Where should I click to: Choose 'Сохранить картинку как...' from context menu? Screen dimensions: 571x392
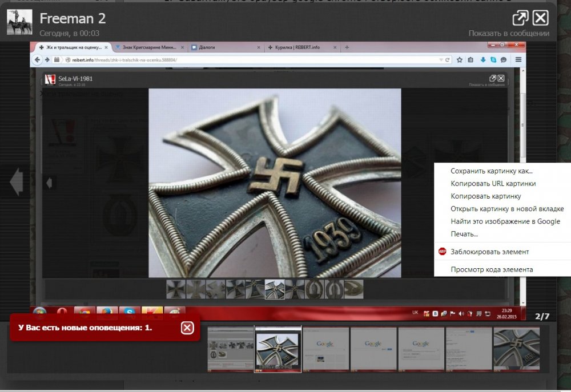pyautogui.click(x=491, y=171)
